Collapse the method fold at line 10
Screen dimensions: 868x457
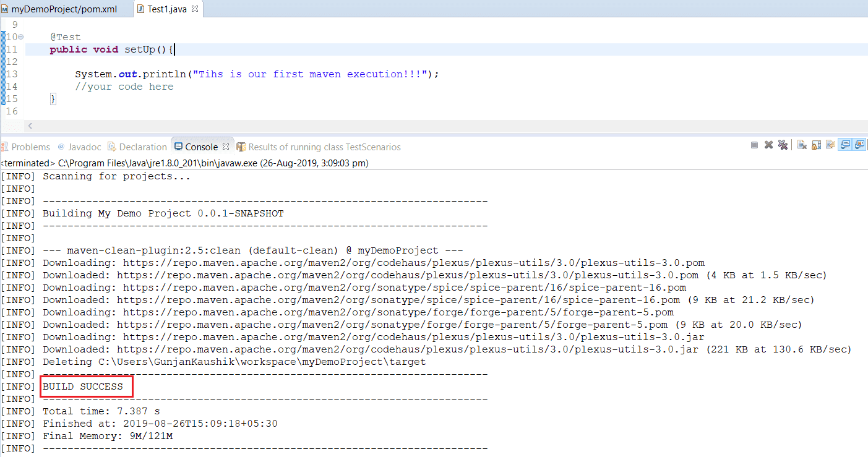pos(21,37)
